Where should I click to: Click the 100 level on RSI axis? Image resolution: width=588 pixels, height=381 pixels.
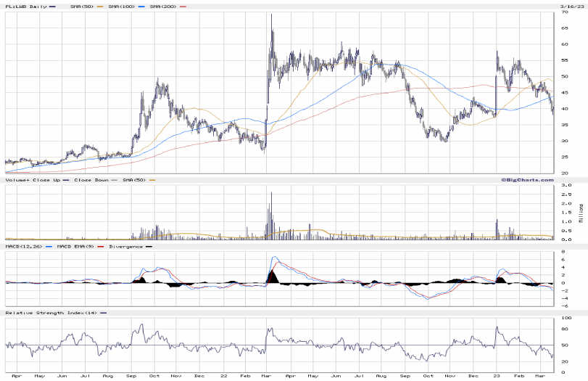pyautogui.click(x=564, y=318)
